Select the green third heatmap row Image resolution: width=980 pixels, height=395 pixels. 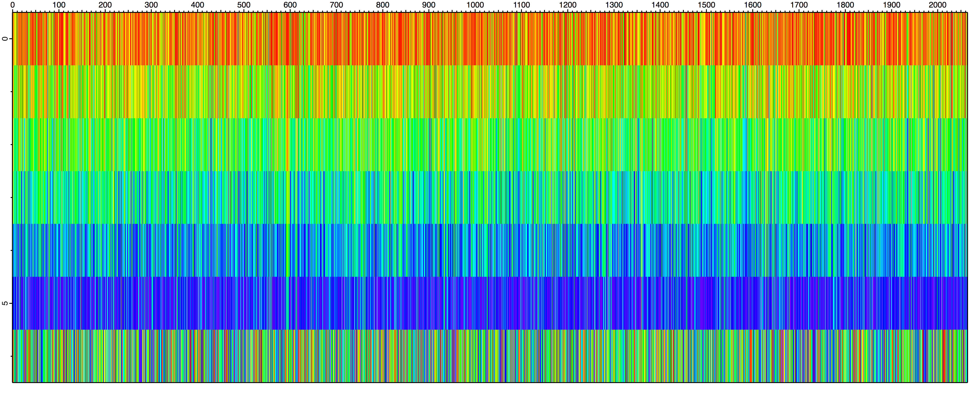[x=490, y=144]
